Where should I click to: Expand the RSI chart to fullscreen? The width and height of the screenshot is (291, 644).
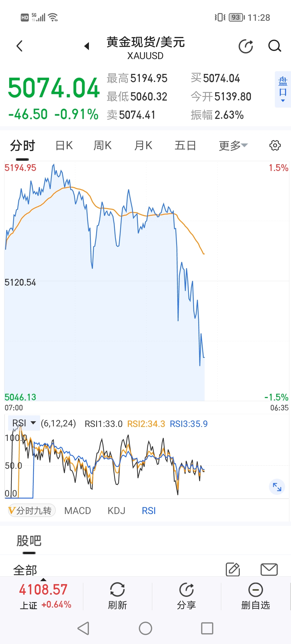(x=277, y=487)
